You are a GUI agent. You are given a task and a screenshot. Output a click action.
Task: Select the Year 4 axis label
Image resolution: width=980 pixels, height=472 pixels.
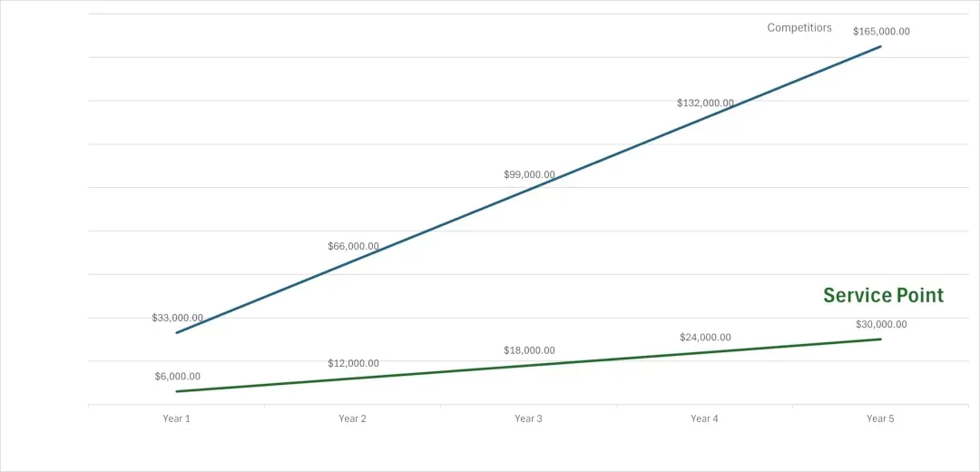point(704,418)
